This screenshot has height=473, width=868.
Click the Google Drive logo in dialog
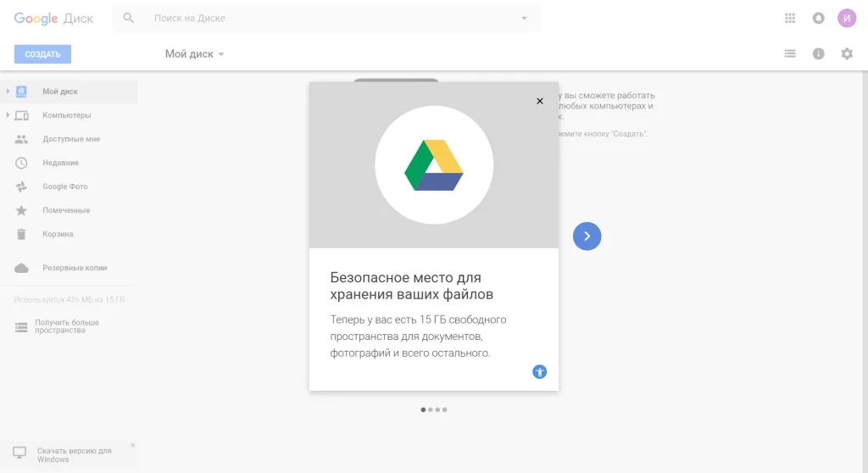(x=434, y=165)
